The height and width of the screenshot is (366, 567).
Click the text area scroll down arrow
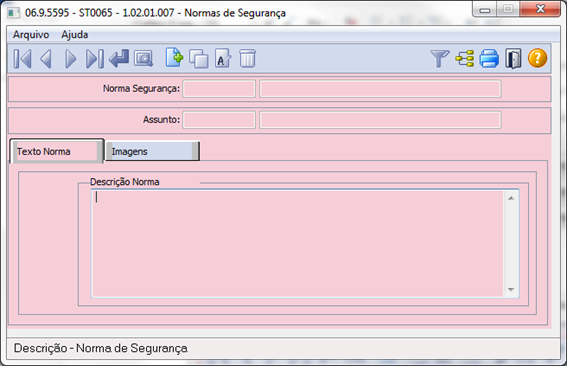511,289
